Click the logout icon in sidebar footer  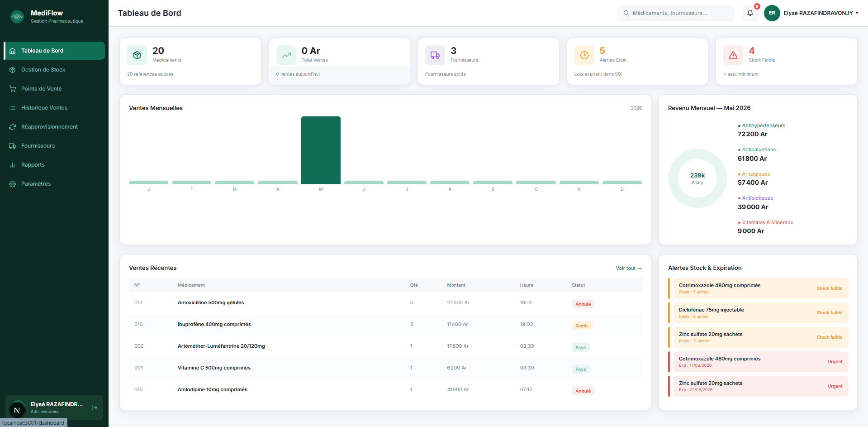point(95,408)
